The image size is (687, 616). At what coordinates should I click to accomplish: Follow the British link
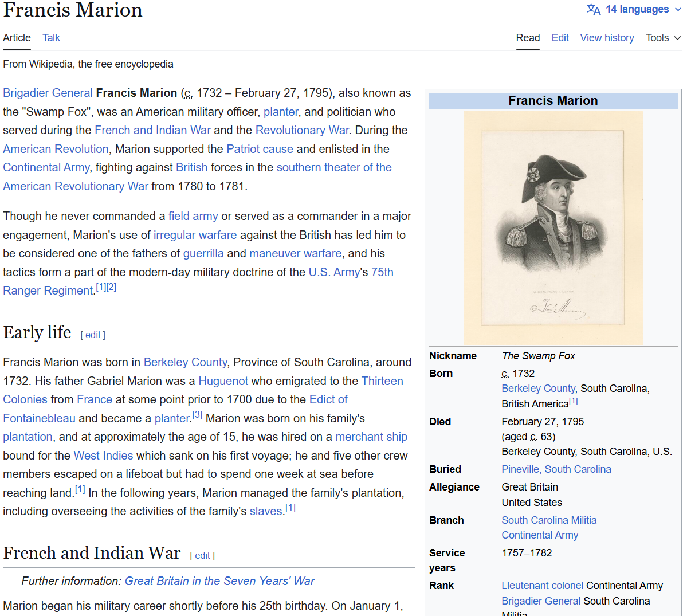(191, 168)
